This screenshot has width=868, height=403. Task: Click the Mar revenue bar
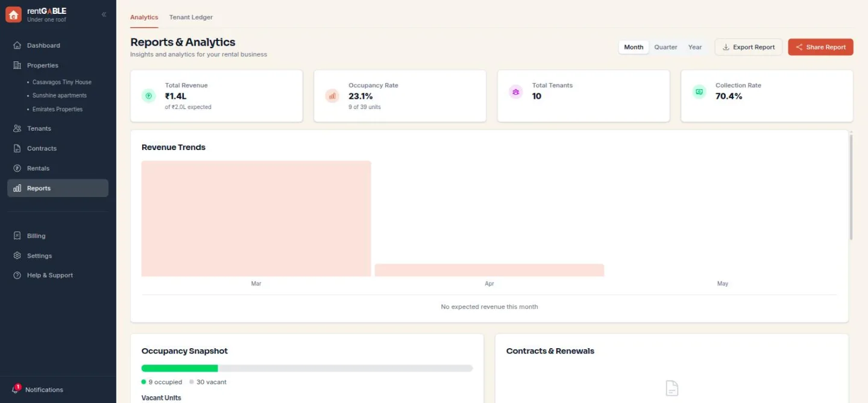256,219
